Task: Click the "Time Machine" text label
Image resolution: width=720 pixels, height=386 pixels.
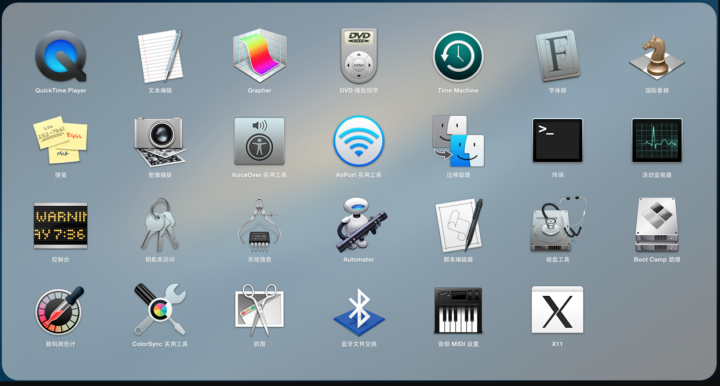Action: pyautogui.click(x=458, y=90)
